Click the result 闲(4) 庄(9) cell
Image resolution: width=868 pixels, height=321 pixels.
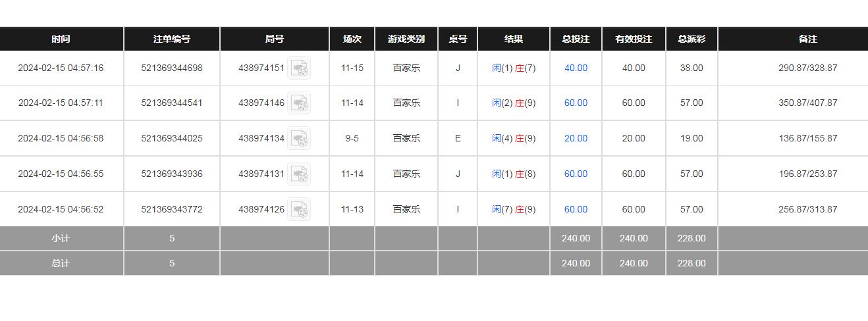(x=513, y=138)
